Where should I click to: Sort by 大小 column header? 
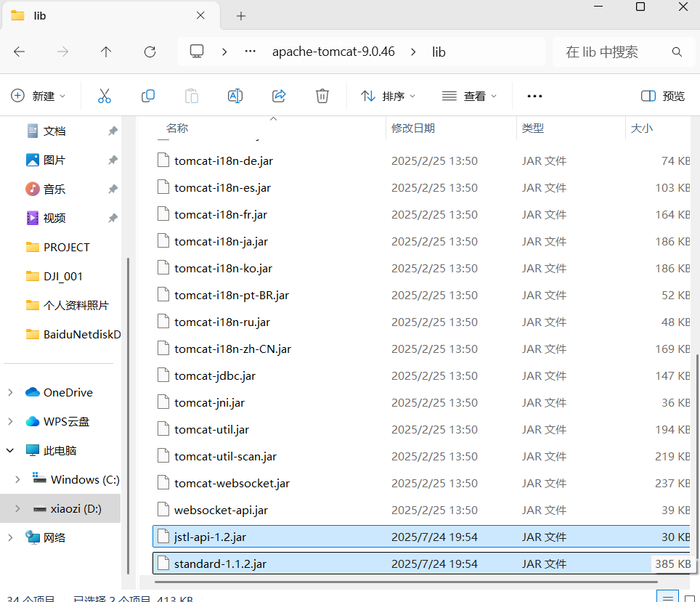click(x=641, y=129)
